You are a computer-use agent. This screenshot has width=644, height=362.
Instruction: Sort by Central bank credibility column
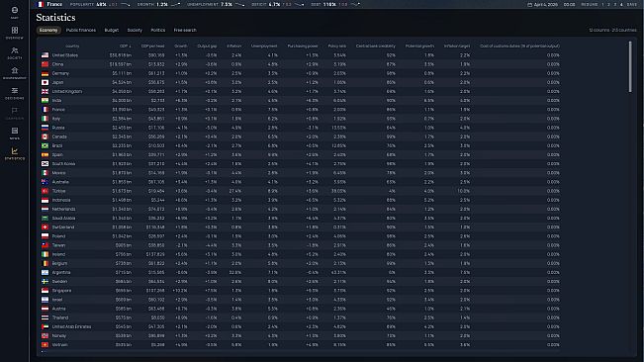tap(375, 45)
